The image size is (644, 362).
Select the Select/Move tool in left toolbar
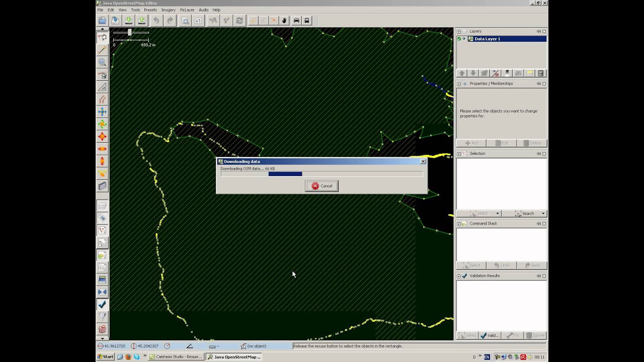pos(102,38)
